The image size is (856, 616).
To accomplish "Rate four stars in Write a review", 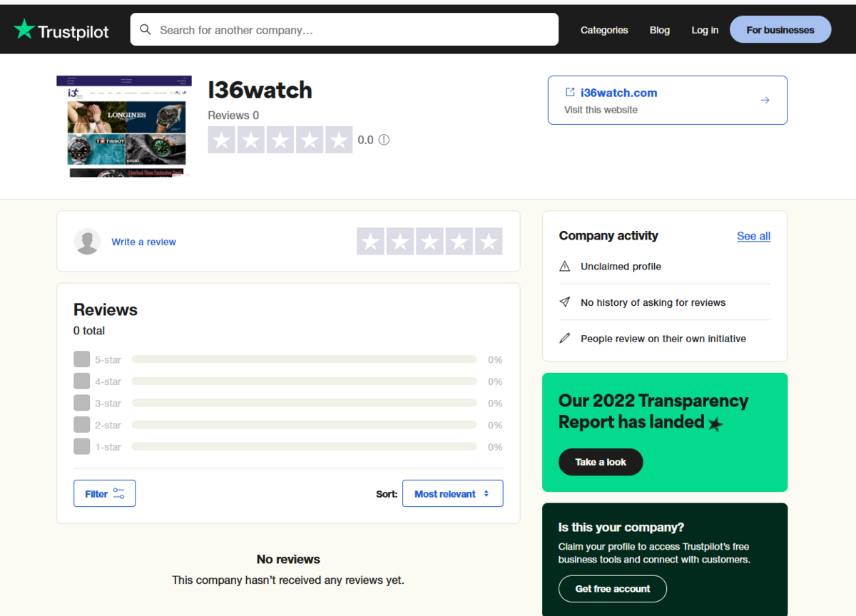I will tap(459, 242).
